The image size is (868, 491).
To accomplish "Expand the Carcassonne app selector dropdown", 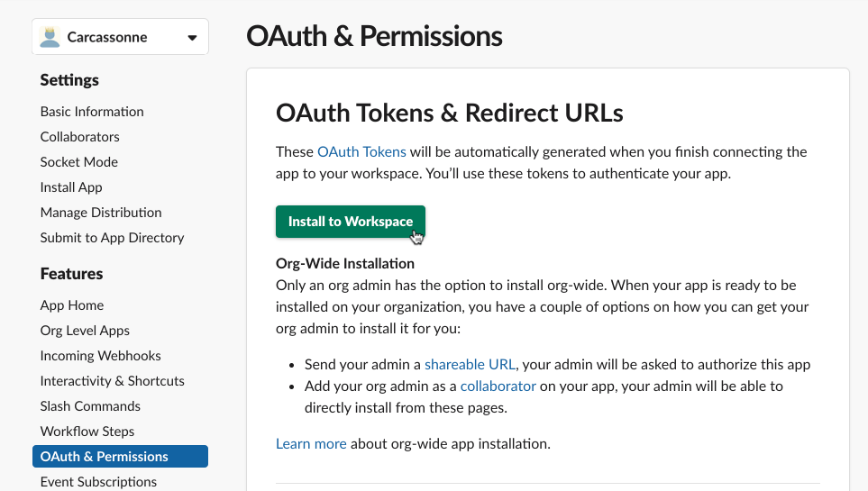I will tap(192, 38).
